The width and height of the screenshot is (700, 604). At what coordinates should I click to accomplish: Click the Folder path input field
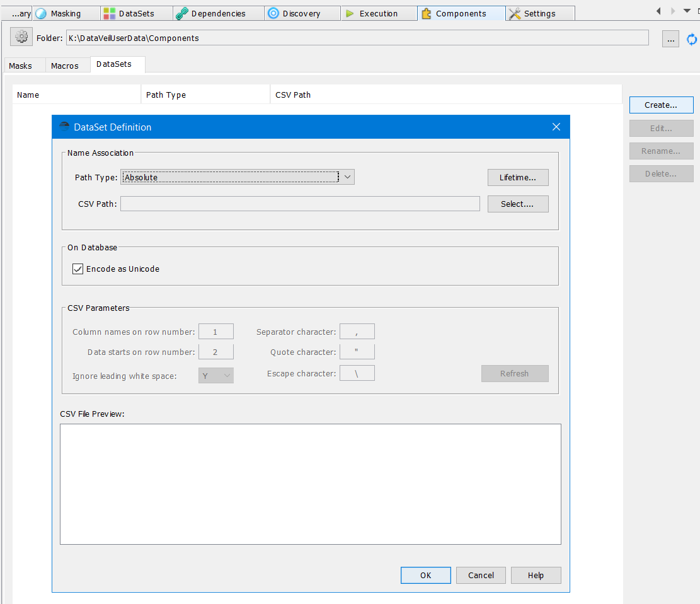(357, 38)
